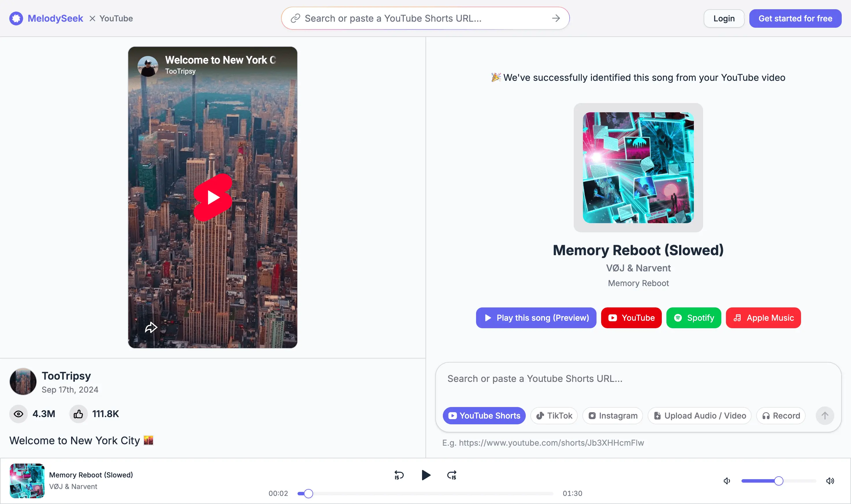Rewind 15 seconds in player
Image resolution: width=851 pixels, height=504 pixels.
click(399, 475)
